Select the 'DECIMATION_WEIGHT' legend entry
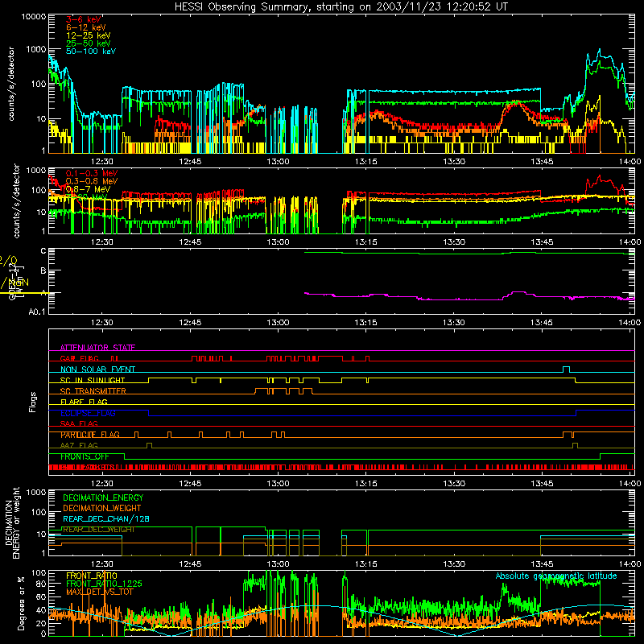Viewport: 644px width, 644px height. [x=102, y=508]
